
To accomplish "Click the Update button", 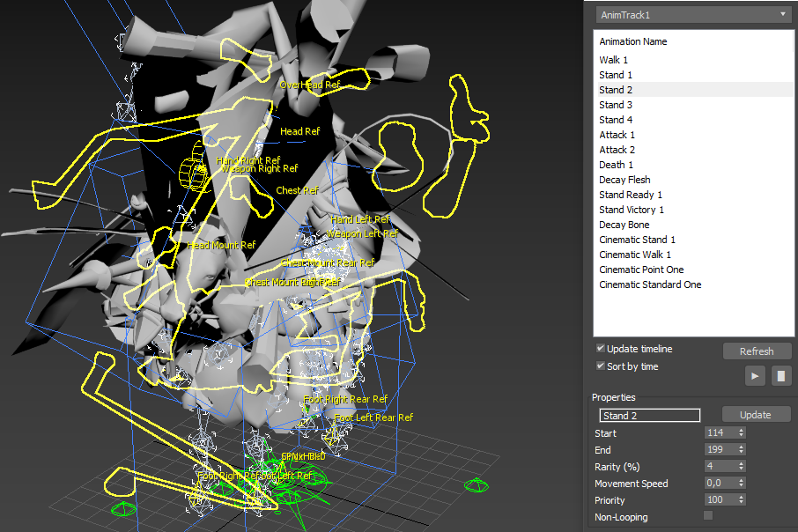I will pyautogui.click(x=755, y=415).
